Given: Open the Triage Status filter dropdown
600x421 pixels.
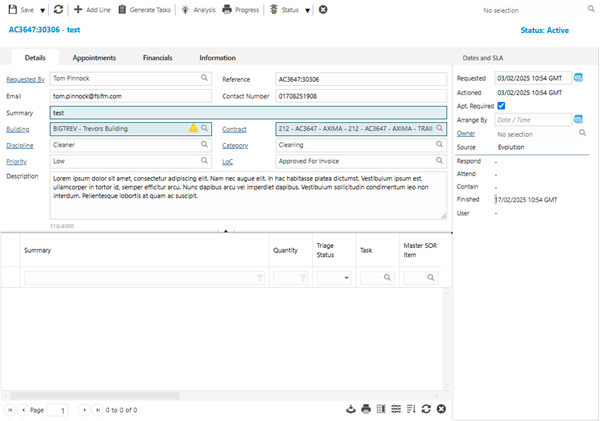Looking at the screenshot, I should [x=346, y=277].
